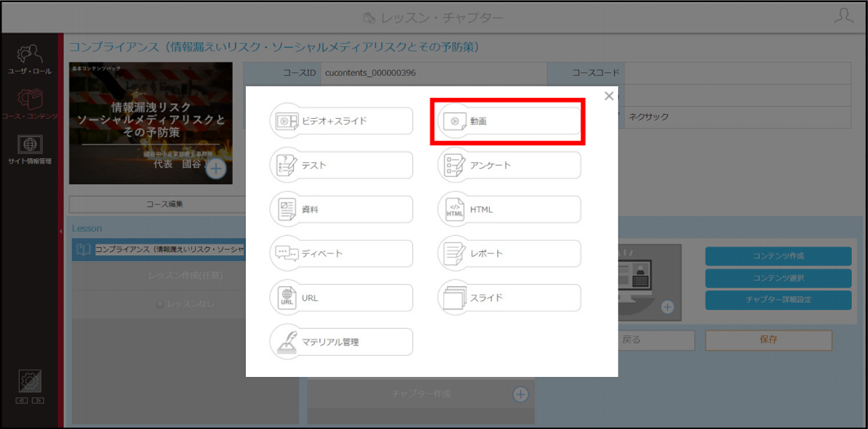Image resolution: width=868 pixels, height=429 pixels.
Task: Click the コンテンツ作成 button
Action: [x=778, y=256]
